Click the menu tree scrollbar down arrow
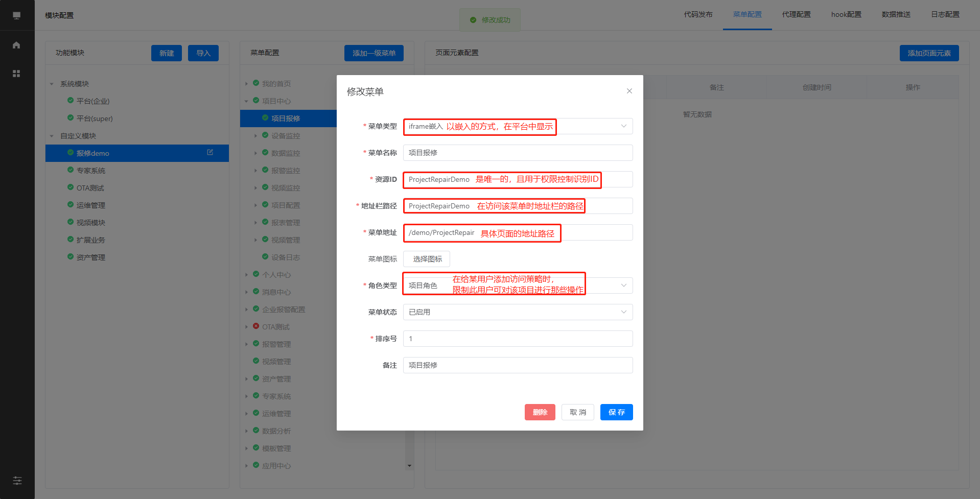The image size is (980, 499). coord(409,466)
